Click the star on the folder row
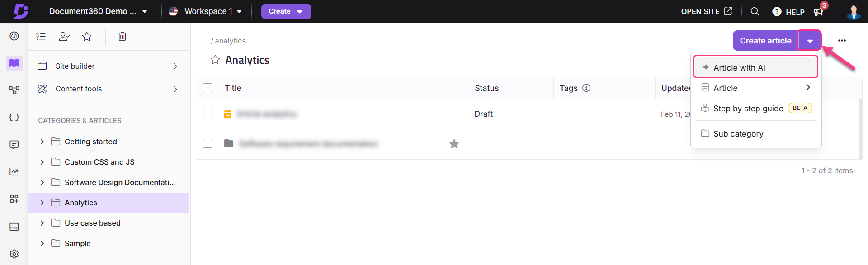This screenshot has height=265, width=868. 454,144
